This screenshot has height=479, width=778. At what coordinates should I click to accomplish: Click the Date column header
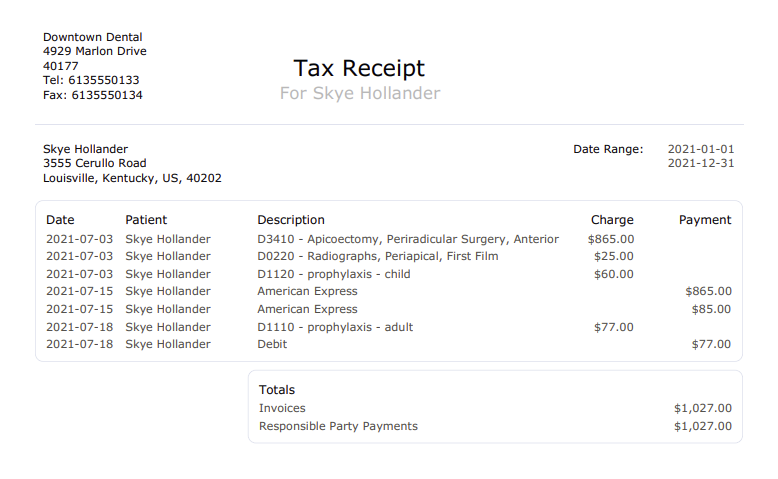[60, 220]
